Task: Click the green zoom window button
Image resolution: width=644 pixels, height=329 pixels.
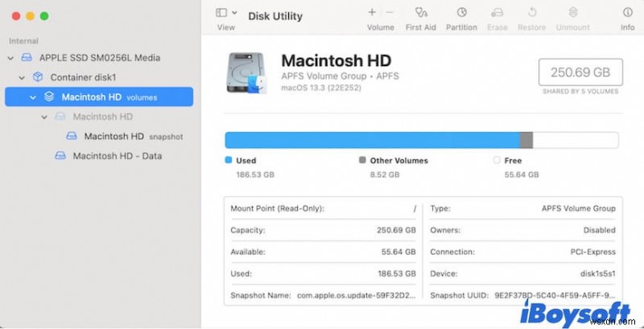Action: [x=44, y=16]
